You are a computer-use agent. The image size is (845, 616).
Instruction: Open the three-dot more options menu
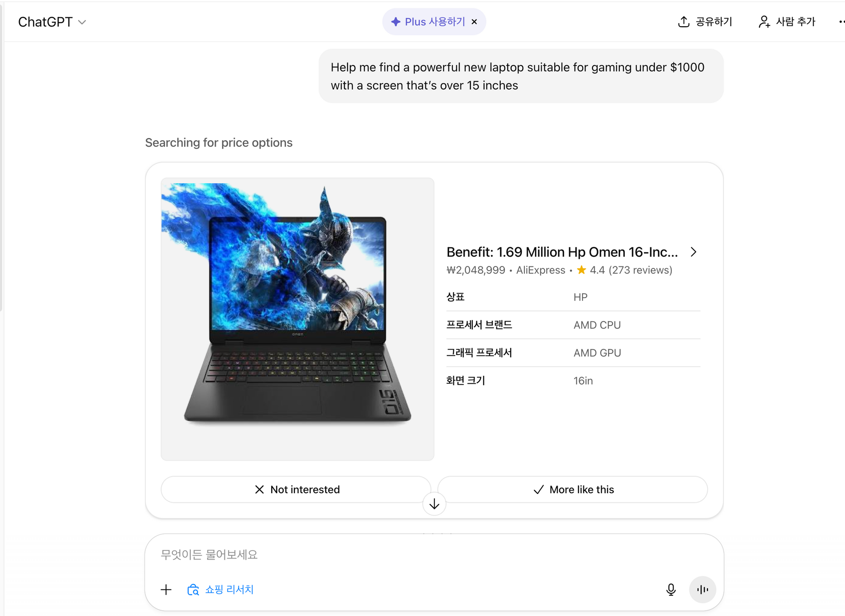(x=841, y=22)
